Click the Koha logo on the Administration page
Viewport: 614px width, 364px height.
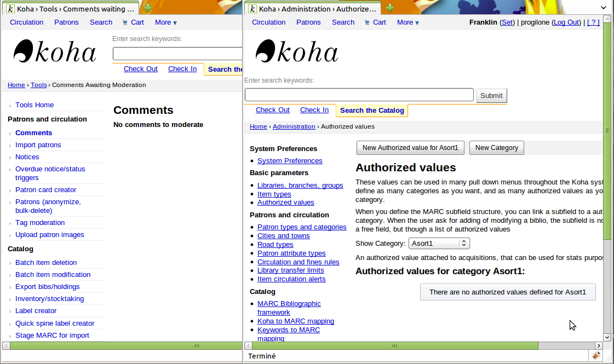[296, 51]
